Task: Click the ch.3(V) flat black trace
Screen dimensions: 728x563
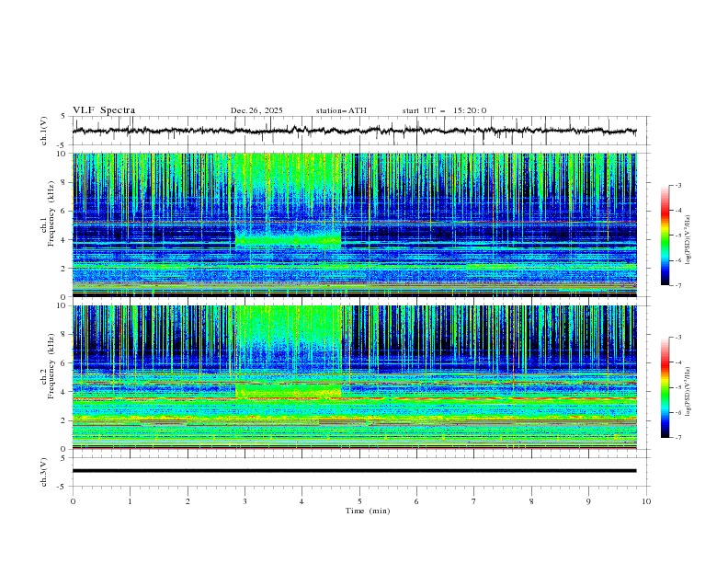Action: pyautogui.click(x=354, y=471)
